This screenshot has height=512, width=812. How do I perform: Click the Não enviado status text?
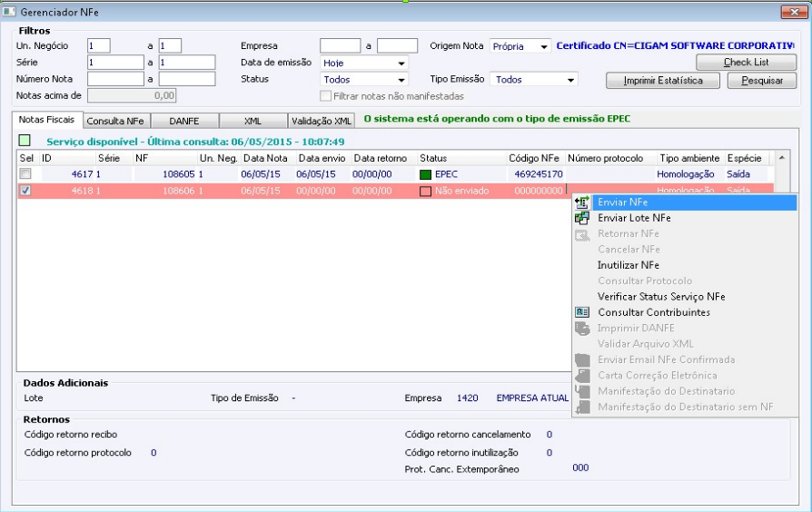tap(461, 191)
